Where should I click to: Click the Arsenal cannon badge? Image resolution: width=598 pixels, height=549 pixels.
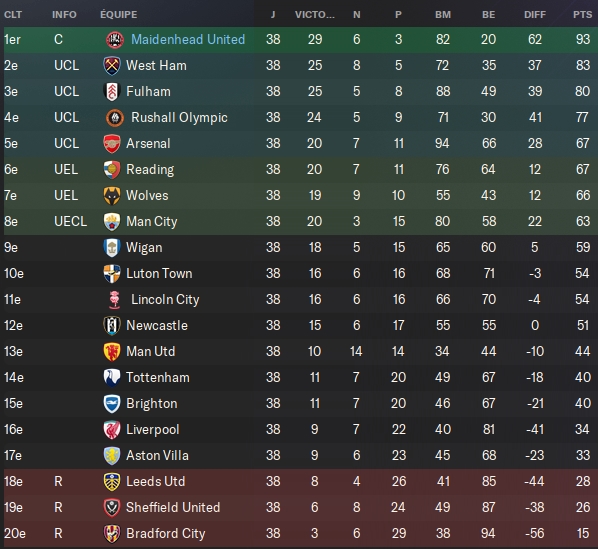pyautogui.click(x=112, y=144)
